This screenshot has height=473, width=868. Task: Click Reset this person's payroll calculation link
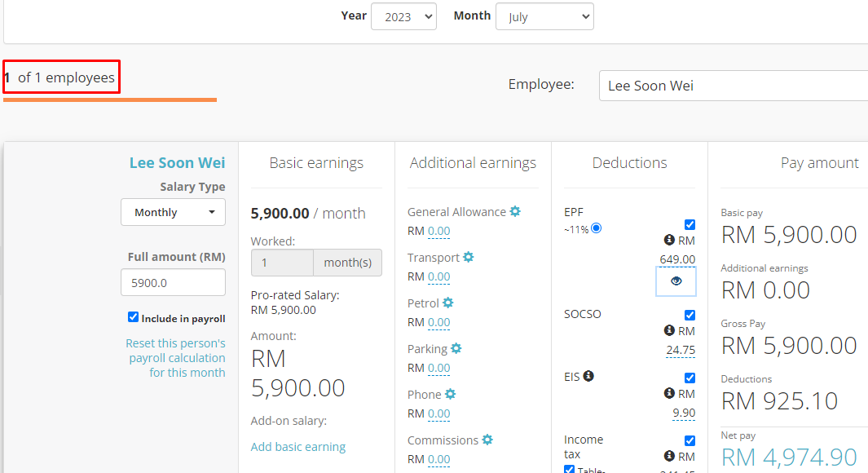click(x=175, y=357)
